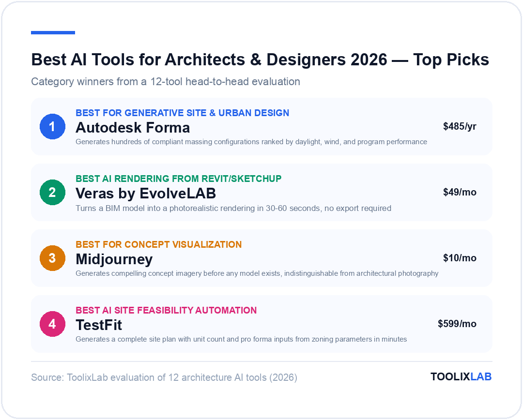
Task: Click 'Best AI Site Feasibility Automation' label
Action: [166, 310]
